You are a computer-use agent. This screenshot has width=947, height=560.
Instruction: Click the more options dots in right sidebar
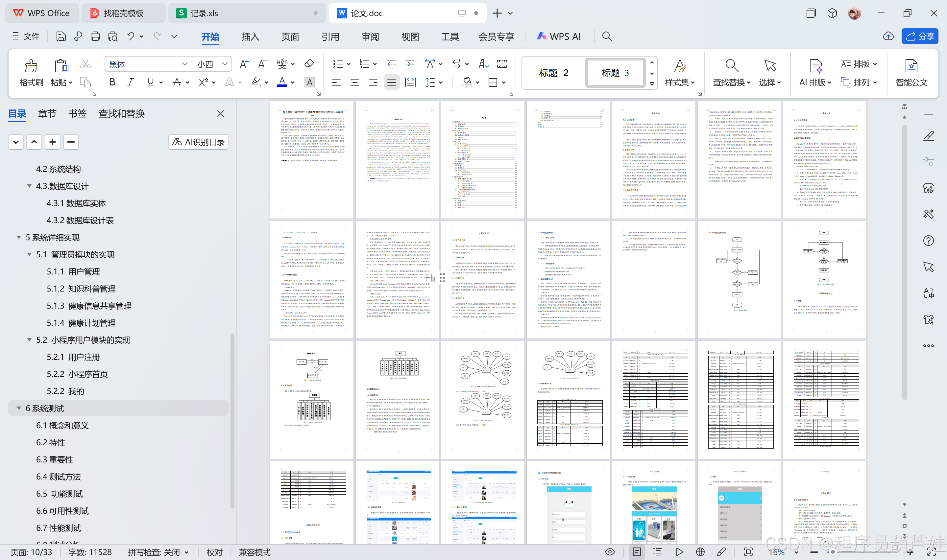(929, 346)
